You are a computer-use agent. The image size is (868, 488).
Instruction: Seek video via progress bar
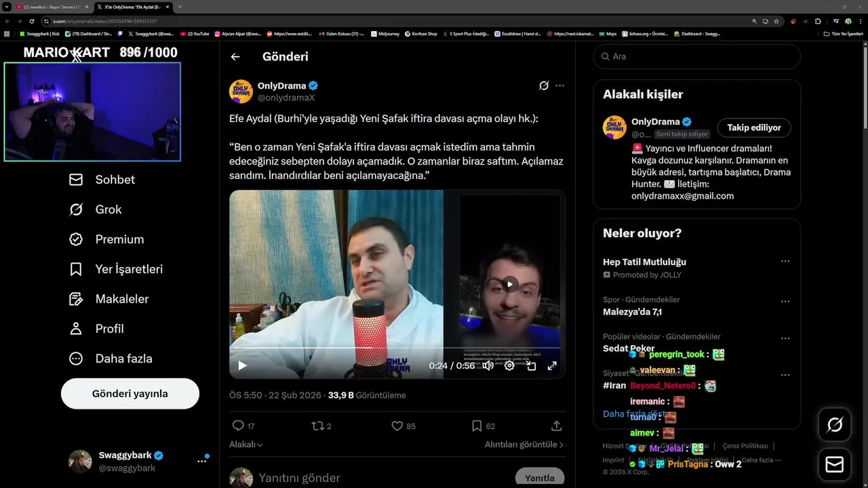397,348
